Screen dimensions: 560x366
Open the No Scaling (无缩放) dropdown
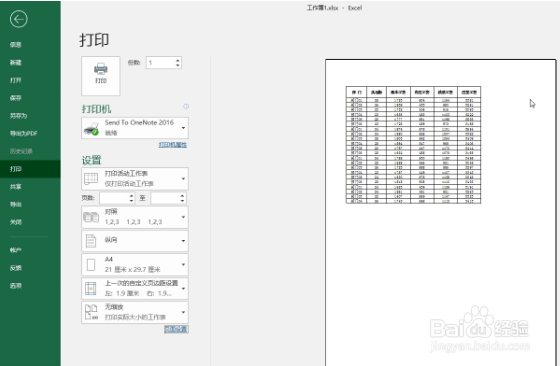point(135,312)
